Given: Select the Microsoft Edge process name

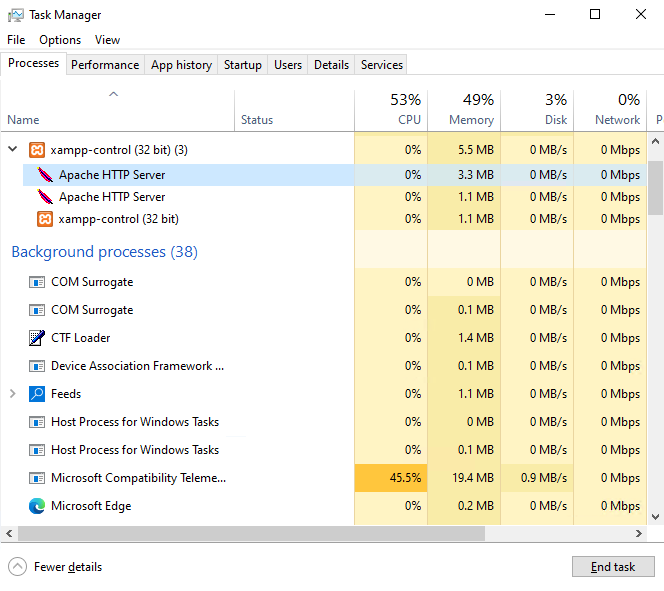Looking at the screenshot, I should (91, 506).
